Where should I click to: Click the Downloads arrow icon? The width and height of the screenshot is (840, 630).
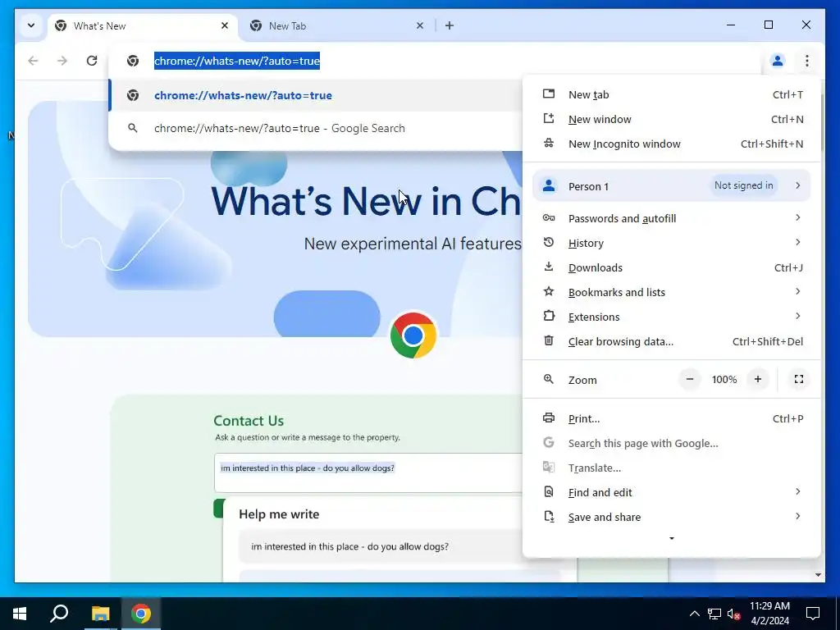[549, 267]
